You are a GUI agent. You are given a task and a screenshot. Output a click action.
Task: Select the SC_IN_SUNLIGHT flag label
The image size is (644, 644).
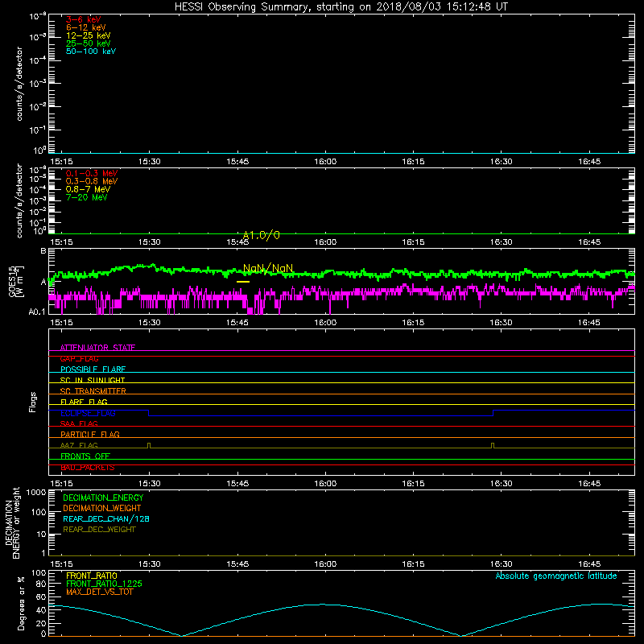pos(93,380)
